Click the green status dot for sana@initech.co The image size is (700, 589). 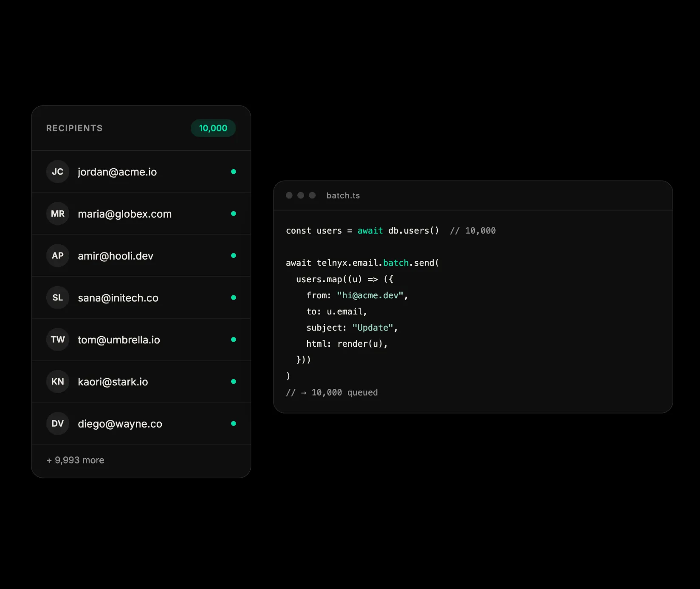click(233, 297)
